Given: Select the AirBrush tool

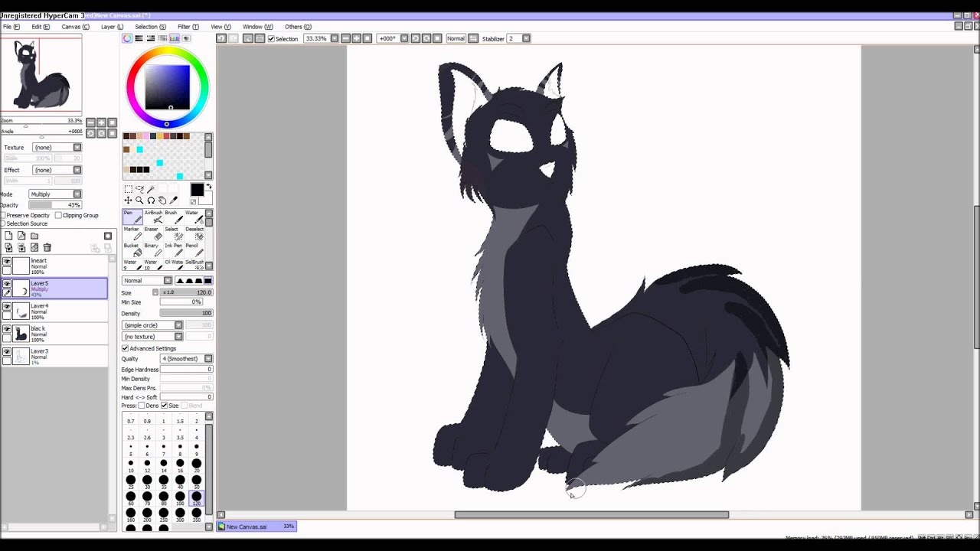Looking at the screenshot, I should tap(152, 217).
